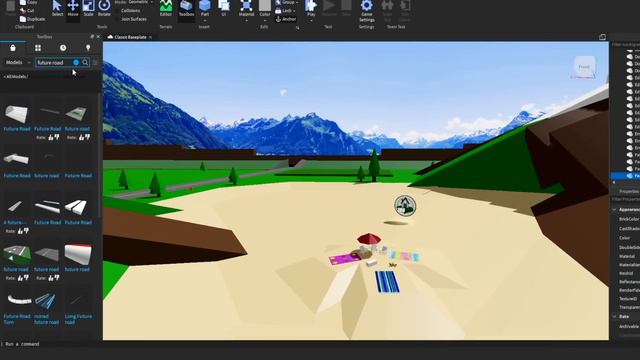Click the Toolbox search magnifier button
This screenshot has height=360, width=640.
pos(85,62)
